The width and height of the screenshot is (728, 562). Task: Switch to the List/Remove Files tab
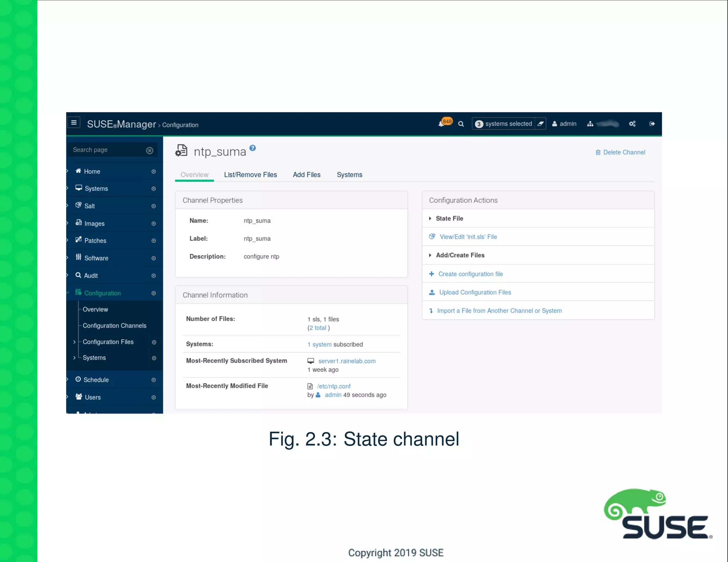pyautogui.click(x=250, y=175)
